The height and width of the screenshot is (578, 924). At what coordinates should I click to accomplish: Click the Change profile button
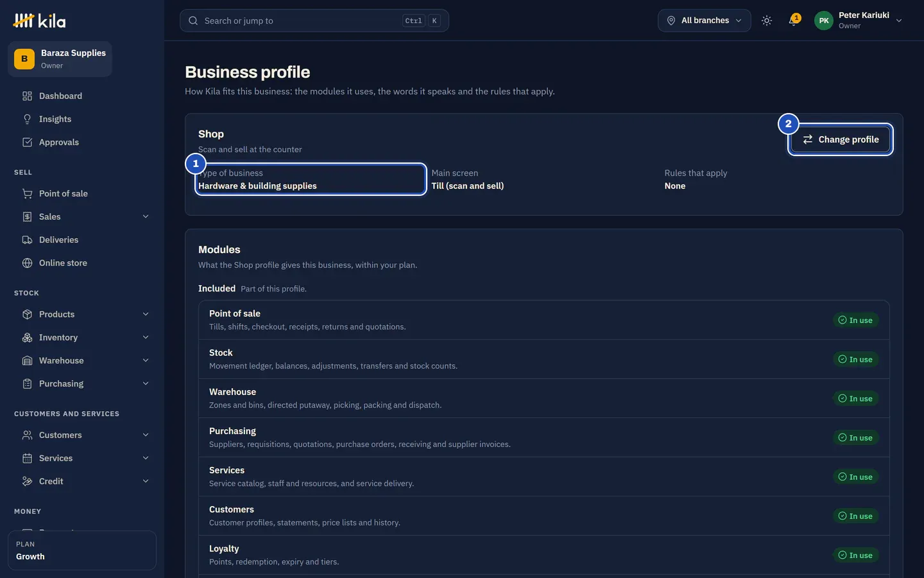841,139
